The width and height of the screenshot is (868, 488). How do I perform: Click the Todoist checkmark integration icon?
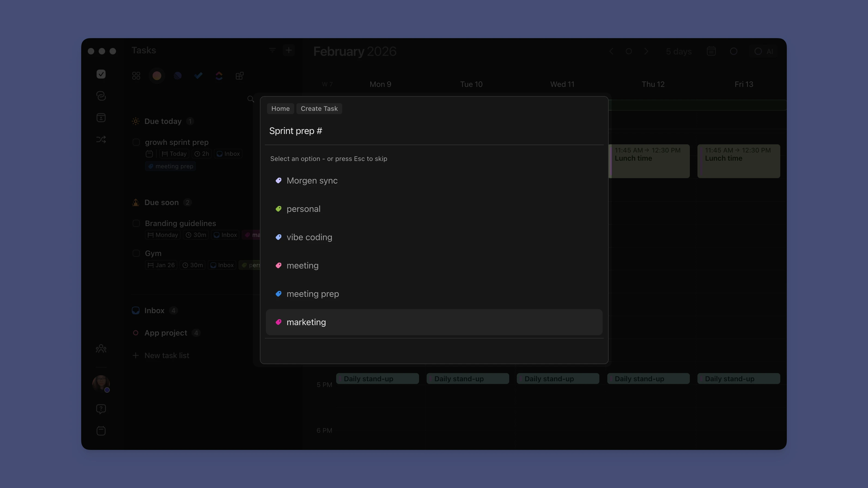click(198, 76)
